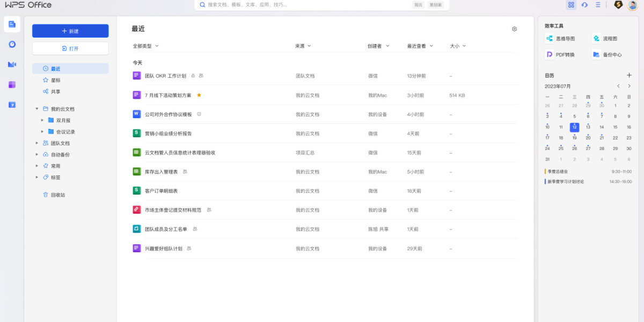Expand the 我的云文档 tree node
Viewport: 644px width, 322px height.
pyautogui.click(x=37, y=109)
